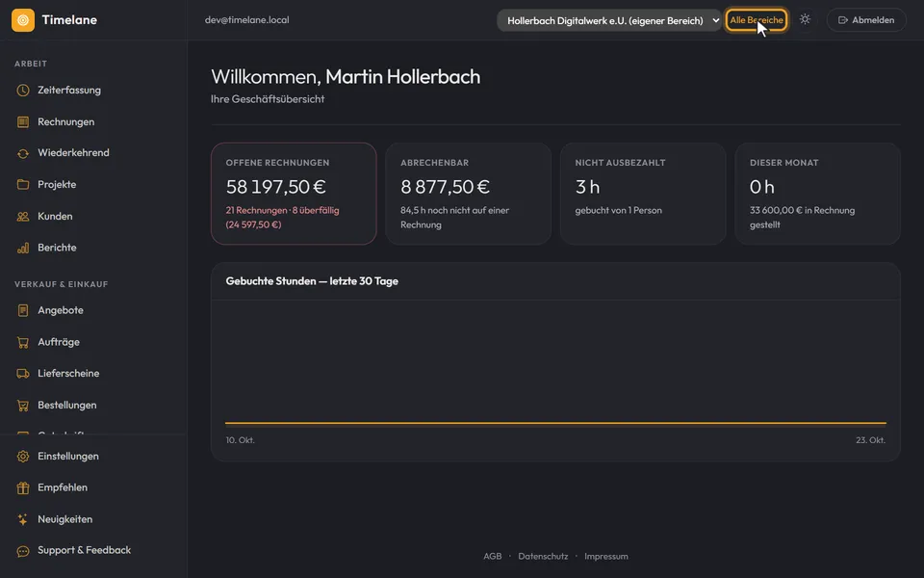
Task: Click the Kunden people icon
Action: point(23,217)
